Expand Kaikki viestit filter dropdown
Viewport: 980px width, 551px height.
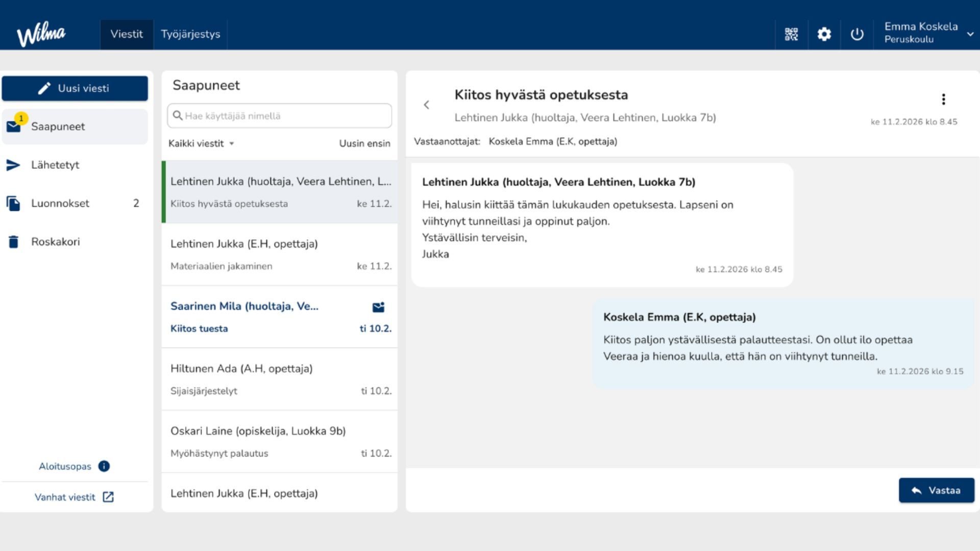[201, 143]
